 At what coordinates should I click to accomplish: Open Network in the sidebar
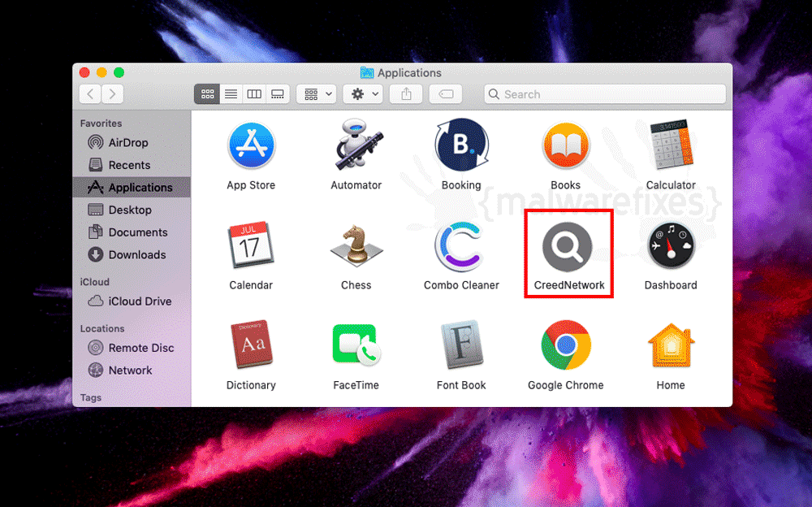coord(132,370)
